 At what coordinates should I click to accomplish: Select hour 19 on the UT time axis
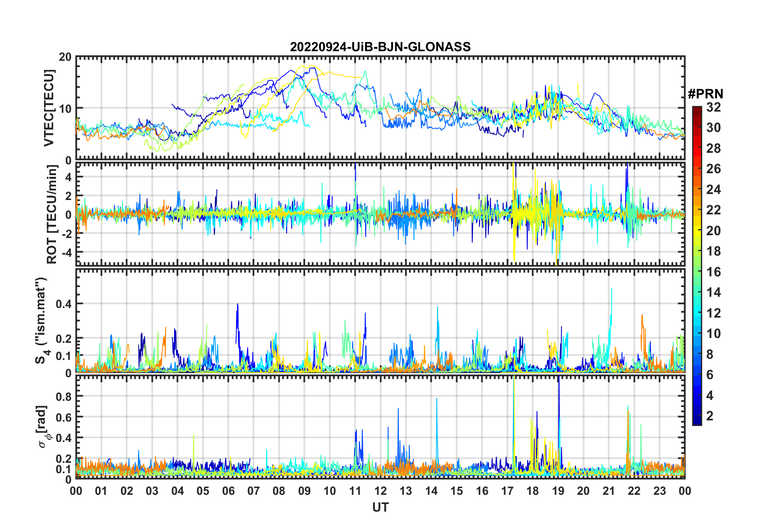558,491
